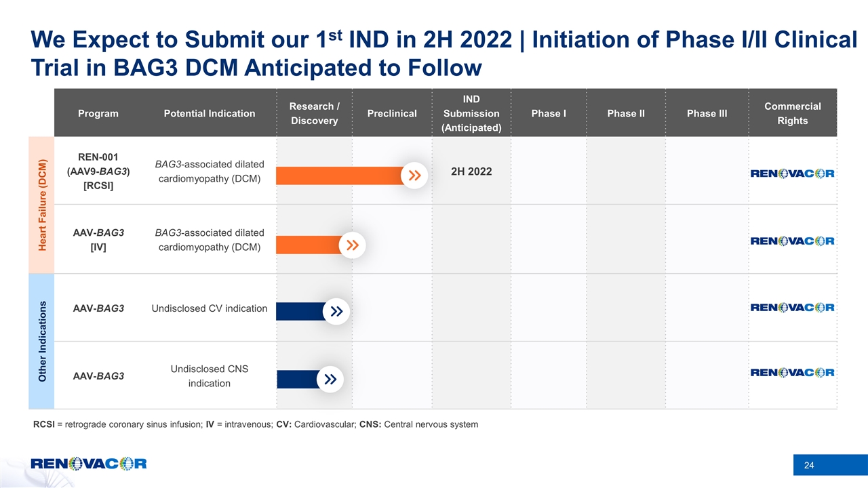This screenshot has width=868, height=488.
Task: Click the Heart Failure (DCM) side label
Action: (41, 205)
